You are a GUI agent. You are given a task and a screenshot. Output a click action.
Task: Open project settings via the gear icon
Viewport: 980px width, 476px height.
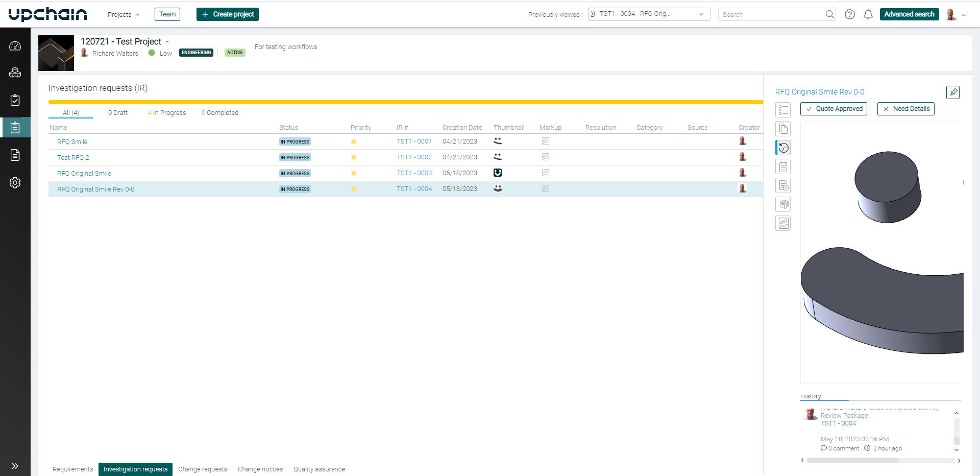[15, 182]
